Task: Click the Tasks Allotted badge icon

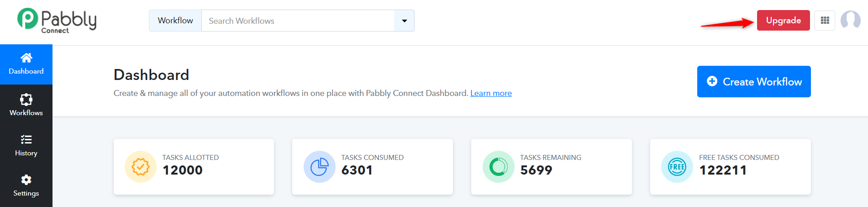Action: pyautogui.click(x=141, y=167)
